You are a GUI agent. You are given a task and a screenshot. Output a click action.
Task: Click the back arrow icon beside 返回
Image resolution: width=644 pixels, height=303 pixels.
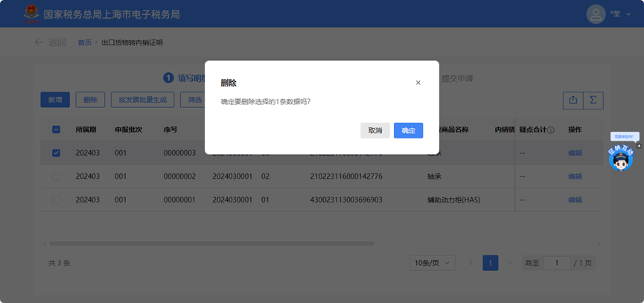39,42
